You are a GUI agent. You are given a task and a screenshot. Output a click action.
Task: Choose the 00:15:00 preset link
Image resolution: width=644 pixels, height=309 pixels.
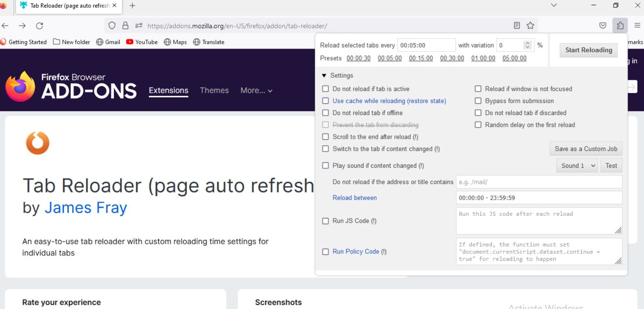click(421, 58)
